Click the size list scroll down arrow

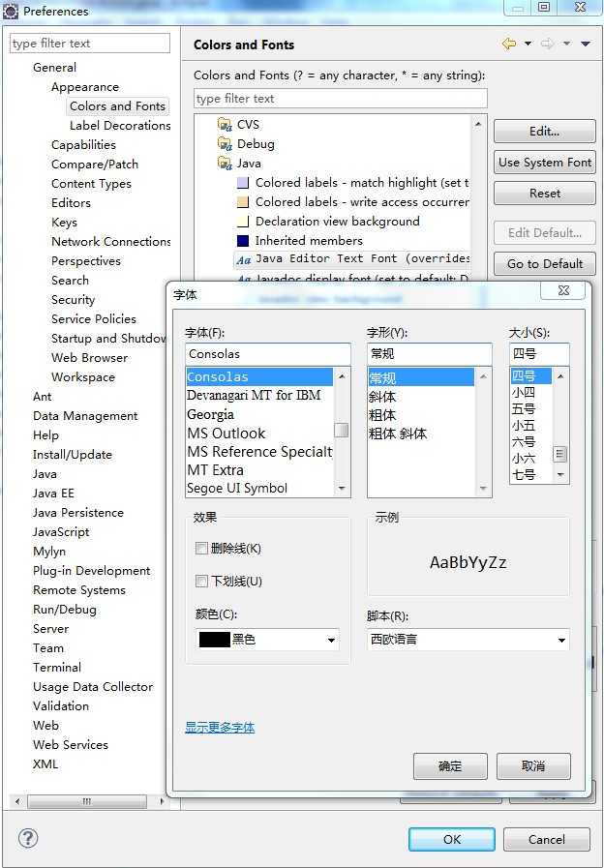(x=560, y=475)
